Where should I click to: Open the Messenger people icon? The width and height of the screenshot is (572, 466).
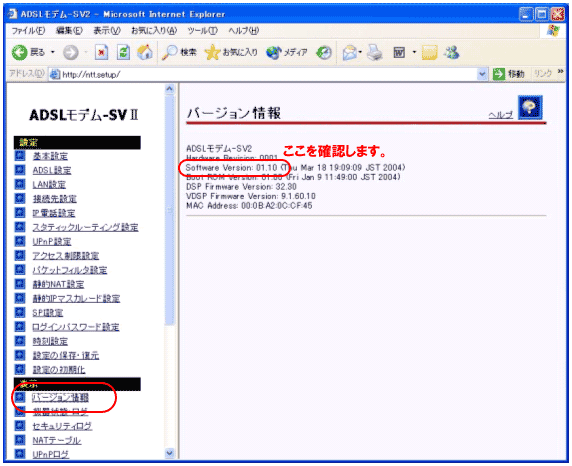452,53
